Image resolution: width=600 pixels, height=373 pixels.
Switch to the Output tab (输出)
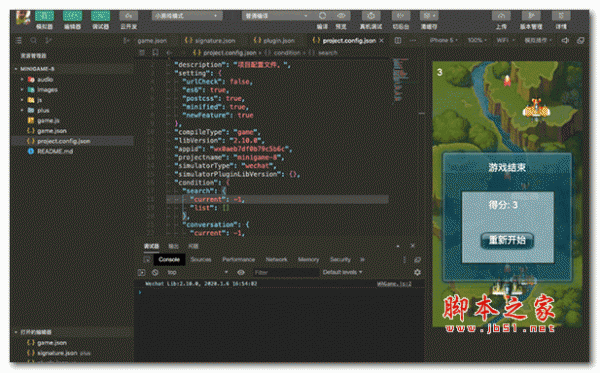[173, 246]
